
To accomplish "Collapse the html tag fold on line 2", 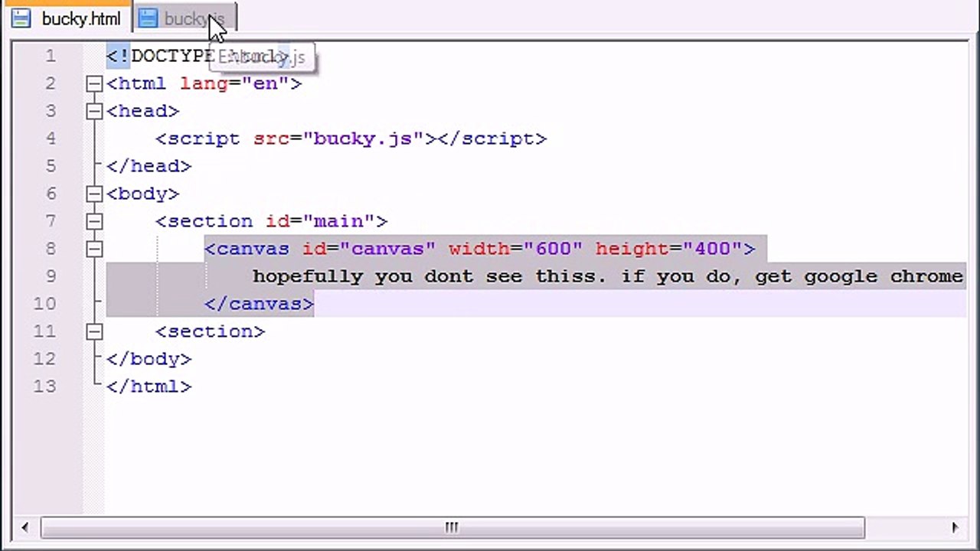I will click(x=94, y=83).
